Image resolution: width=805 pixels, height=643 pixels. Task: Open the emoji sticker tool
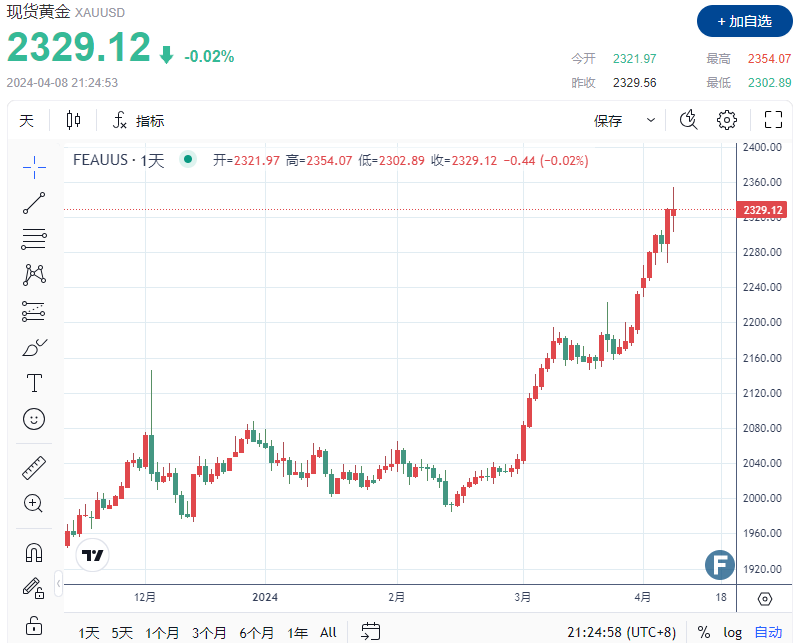point(34,419)
